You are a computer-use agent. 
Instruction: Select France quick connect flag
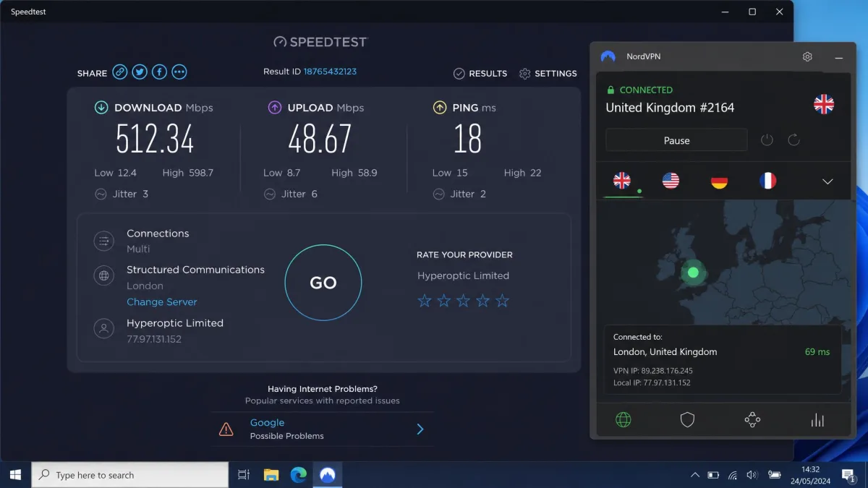(767, 181)
